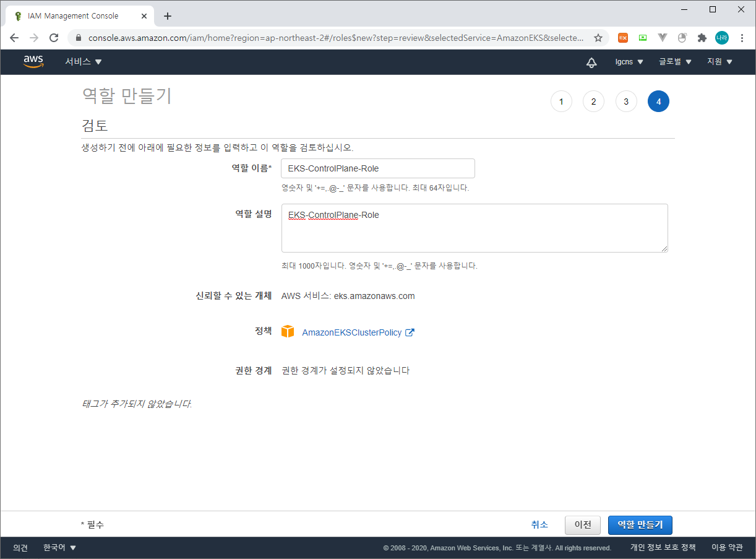Select wizard step 4
The height and width of the screenshot is (559, 756).
coord(658,102)
